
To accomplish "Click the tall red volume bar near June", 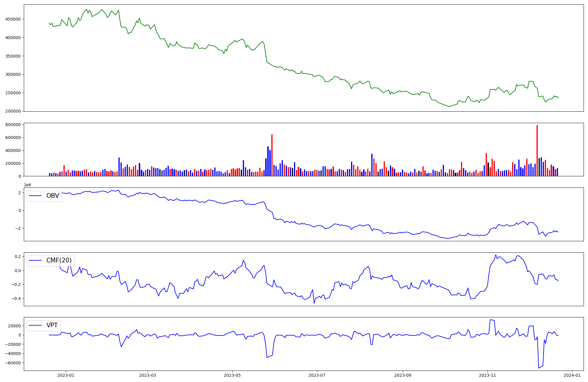I will tap(272, 155).
